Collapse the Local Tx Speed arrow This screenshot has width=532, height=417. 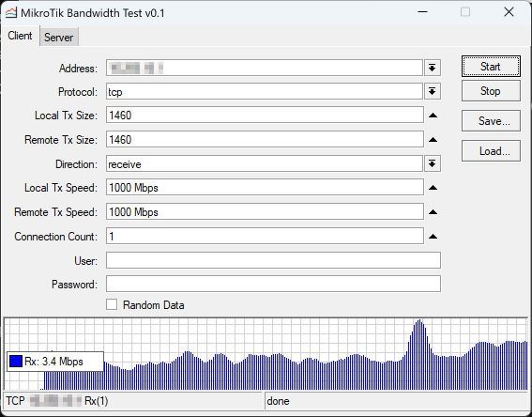point(433,187)
